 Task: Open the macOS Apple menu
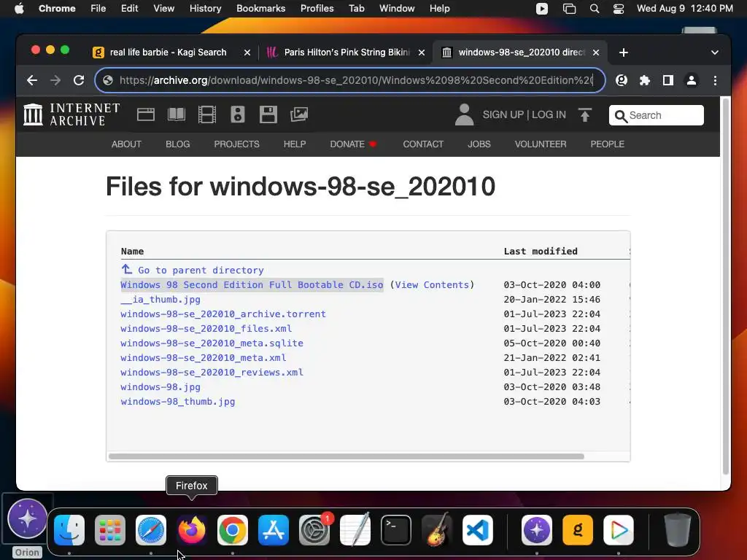19,9
